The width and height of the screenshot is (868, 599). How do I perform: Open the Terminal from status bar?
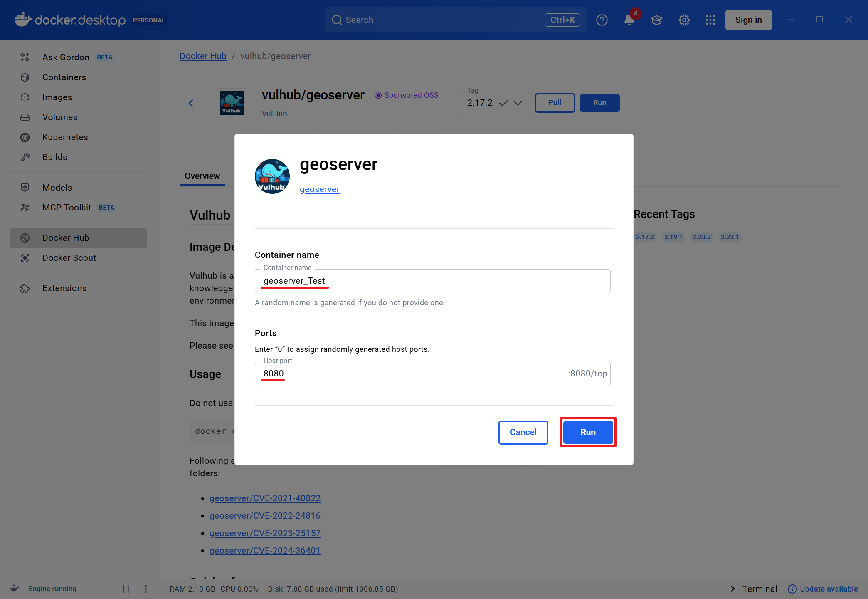tap(754, 589)
